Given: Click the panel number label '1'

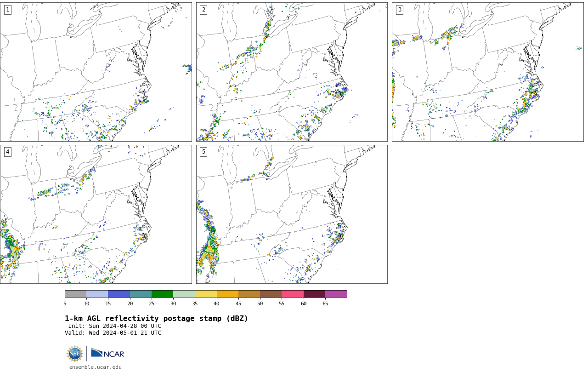Looking at the screenshot, I should point(7,10).
